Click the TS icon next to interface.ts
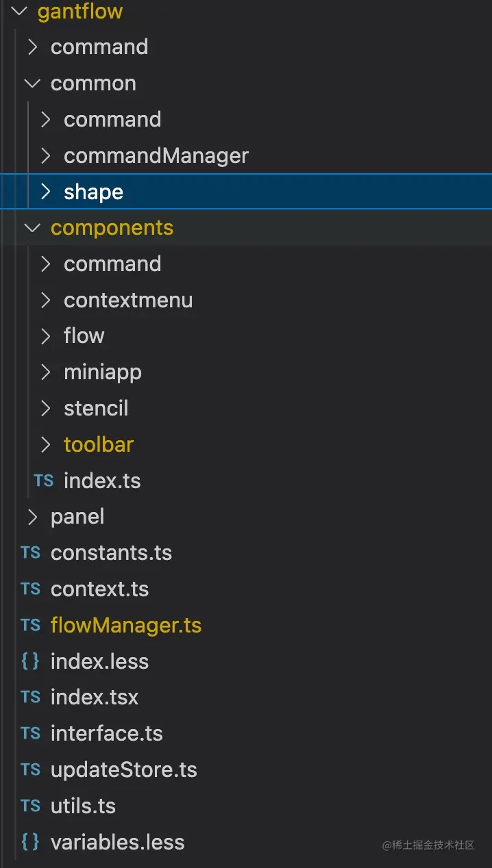492x868 pixels. (x=30, y=733)
